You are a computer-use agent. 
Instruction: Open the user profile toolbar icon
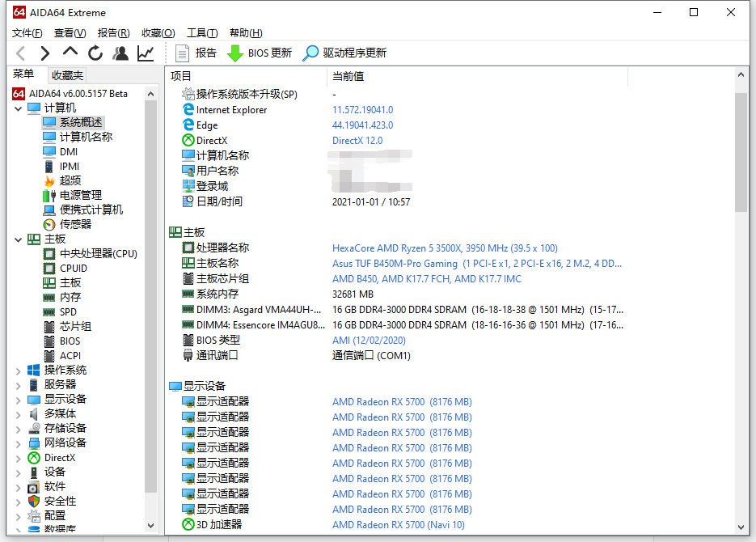(x=120, y=53)
